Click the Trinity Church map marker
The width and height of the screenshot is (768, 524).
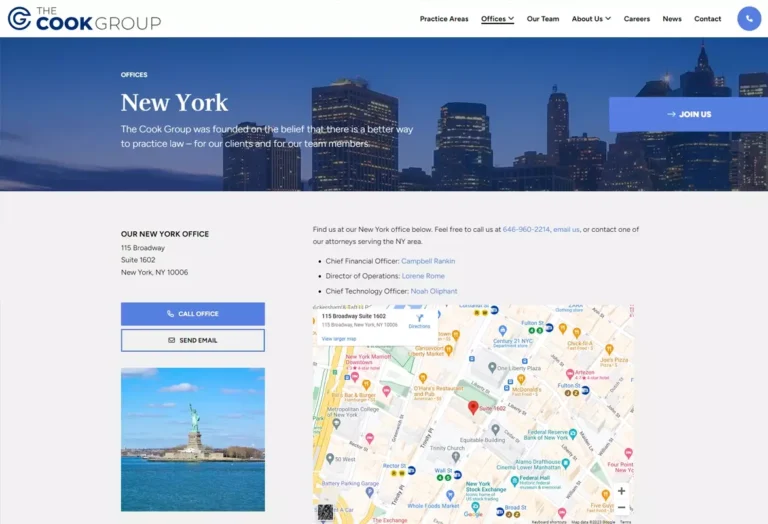456,456
